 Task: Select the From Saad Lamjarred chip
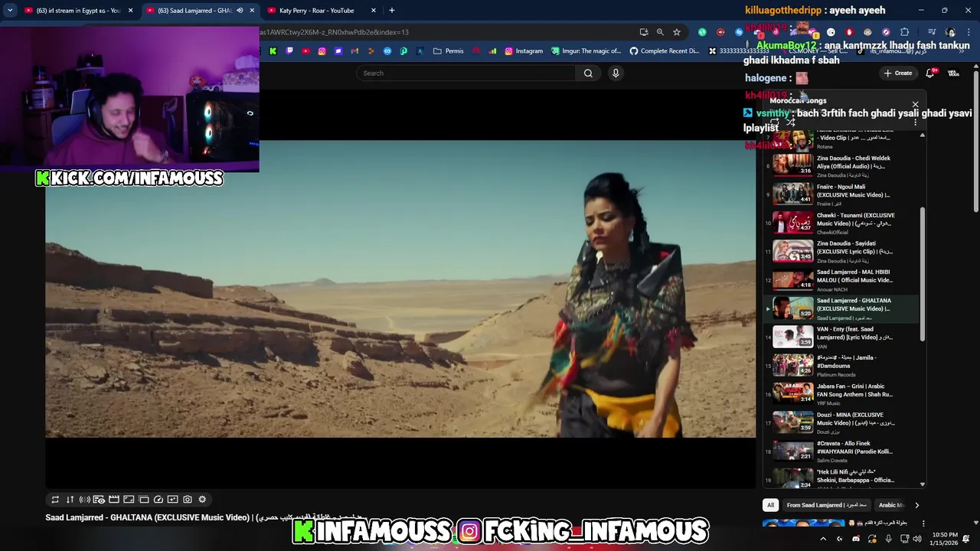(826, 505)
